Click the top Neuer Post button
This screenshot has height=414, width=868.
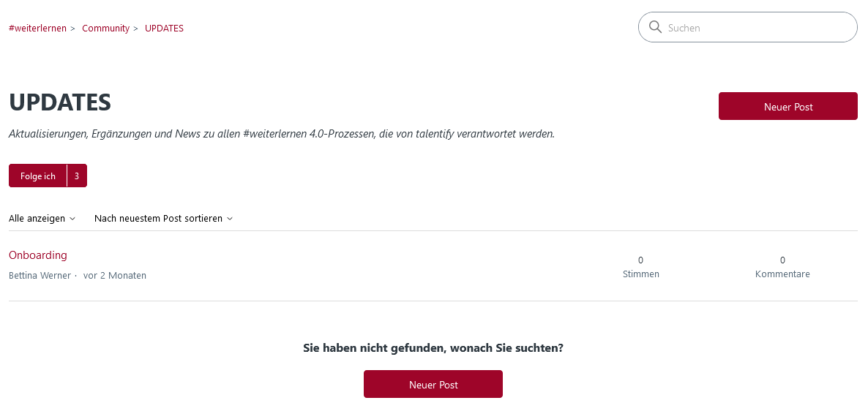pyautogui.click(x=787, y=106)
